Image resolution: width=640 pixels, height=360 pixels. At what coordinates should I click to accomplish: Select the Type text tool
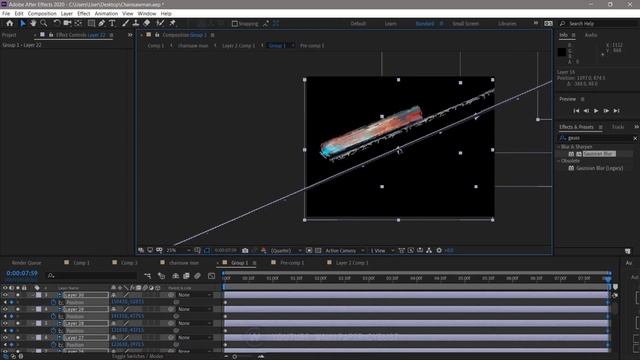tap(112, 24)
